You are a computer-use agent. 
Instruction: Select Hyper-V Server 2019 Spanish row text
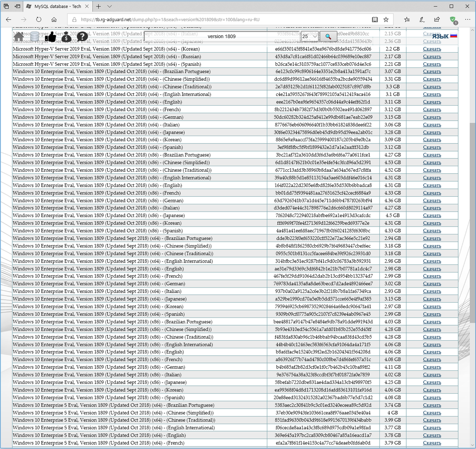pyautogui.click(x=107, y=64)
